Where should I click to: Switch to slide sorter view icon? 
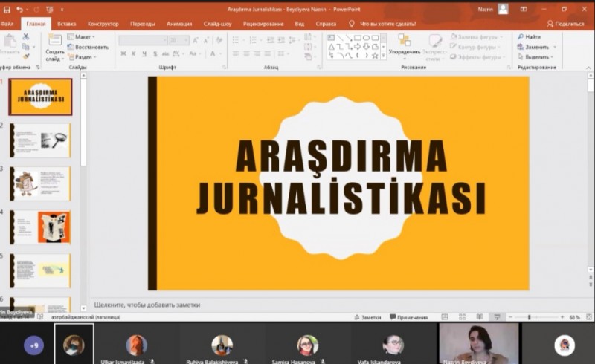click(x=462, y=317)
